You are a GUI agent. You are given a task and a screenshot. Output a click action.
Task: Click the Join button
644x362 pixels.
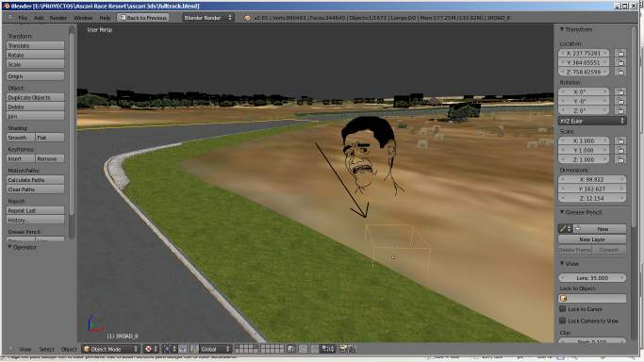click(x=35, y=116)
